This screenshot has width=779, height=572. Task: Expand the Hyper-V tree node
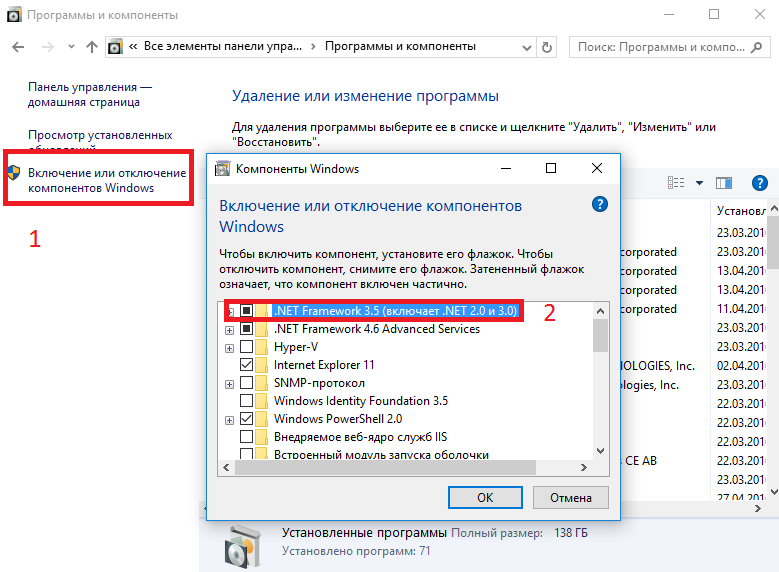click(x=229, y=348)
